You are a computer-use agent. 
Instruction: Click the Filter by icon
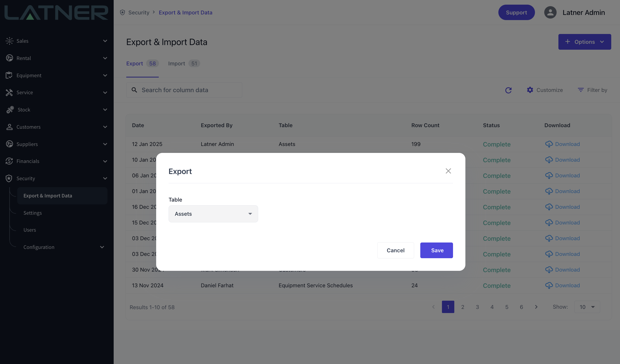point(581,90)
